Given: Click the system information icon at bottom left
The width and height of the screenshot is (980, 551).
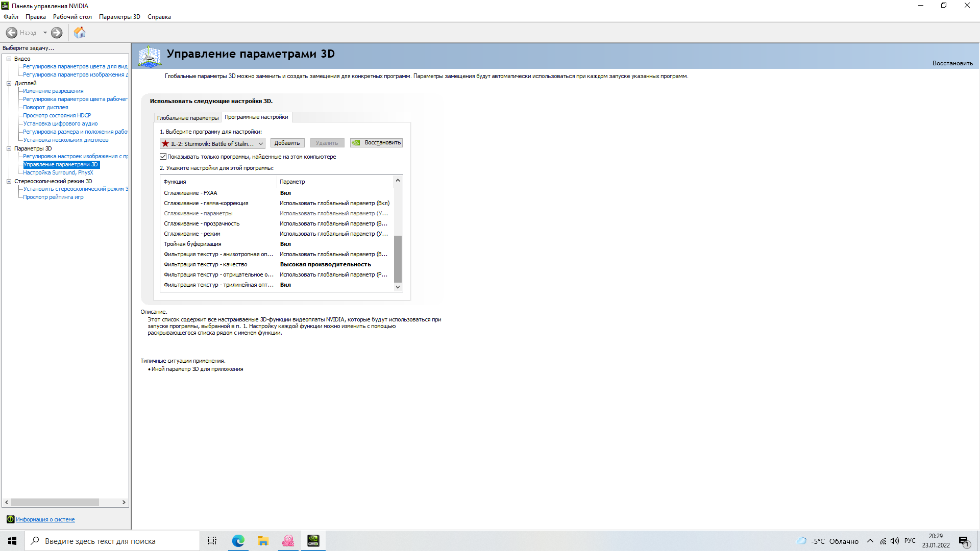Looking at the screenshot, I should pyautogui.click(x=10, y=519).
